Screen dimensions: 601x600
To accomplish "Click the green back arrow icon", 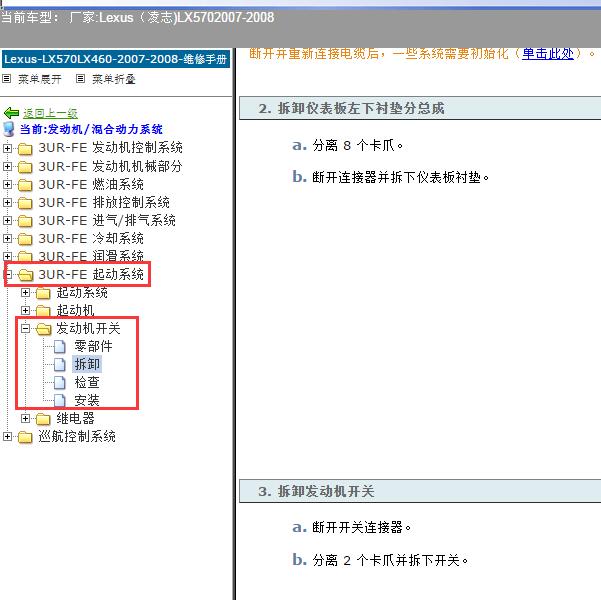I will [11, 113].
